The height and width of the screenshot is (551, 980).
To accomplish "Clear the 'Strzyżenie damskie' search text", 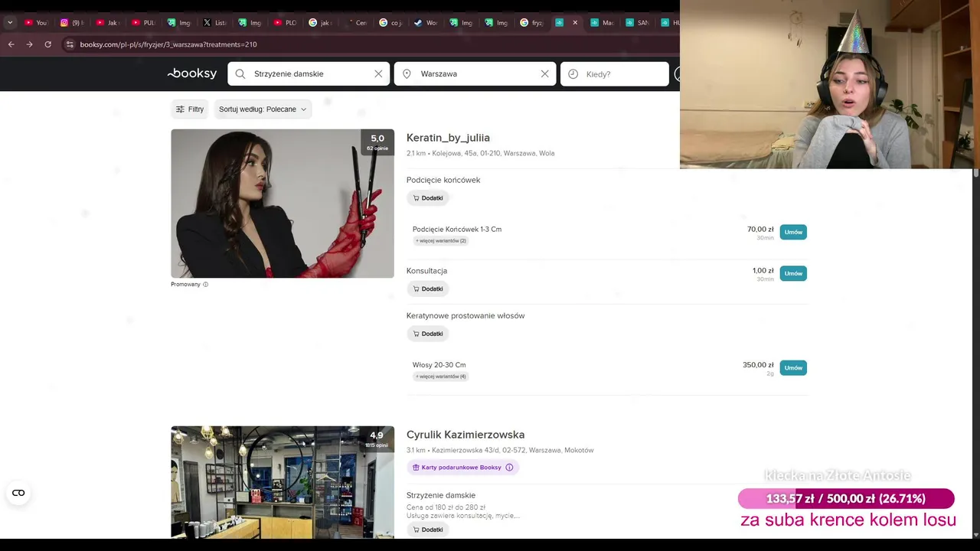I will click(x=378, y=74).
